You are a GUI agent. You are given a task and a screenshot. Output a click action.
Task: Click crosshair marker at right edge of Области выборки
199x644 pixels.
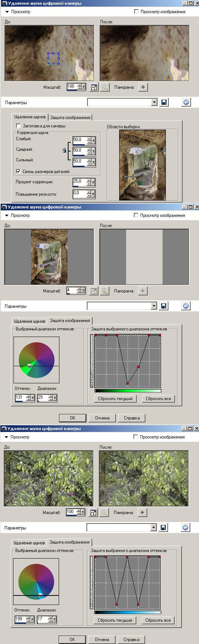[163, 150]
